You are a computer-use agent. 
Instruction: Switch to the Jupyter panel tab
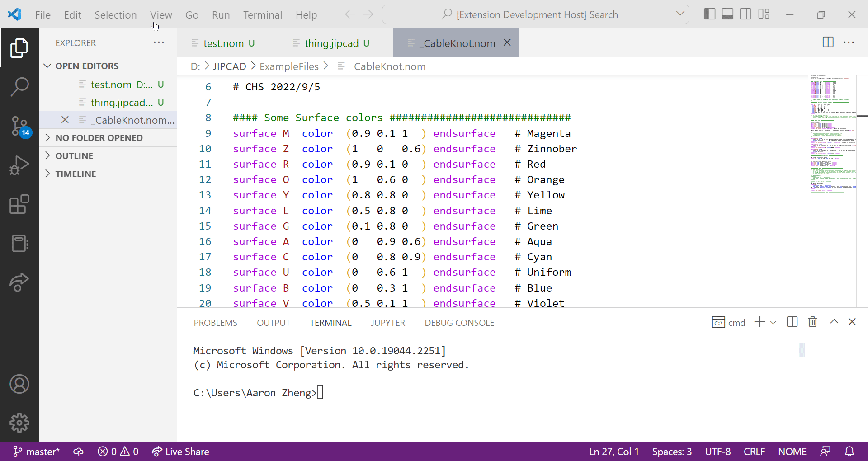coord(388,323)
